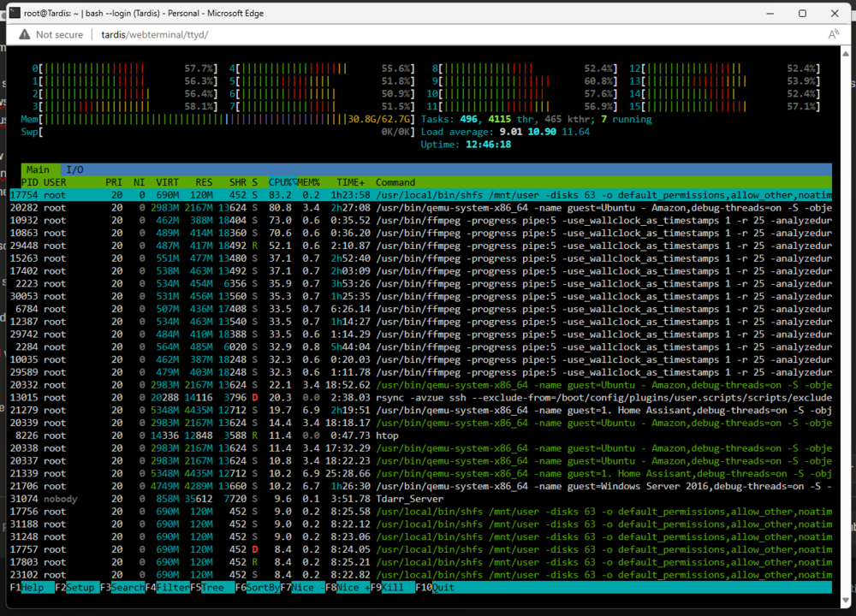The width and height of the screenshot is (856, 616).
Task: Click F8 Nice + to raise niceness
Action: (x=348, y=588)
